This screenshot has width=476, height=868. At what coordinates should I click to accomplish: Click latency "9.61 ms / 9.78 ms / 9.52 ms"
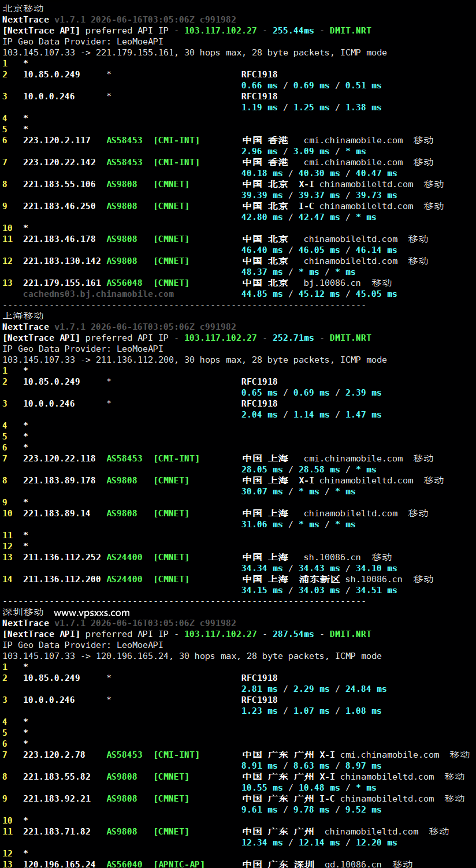(x=311, y=810)
